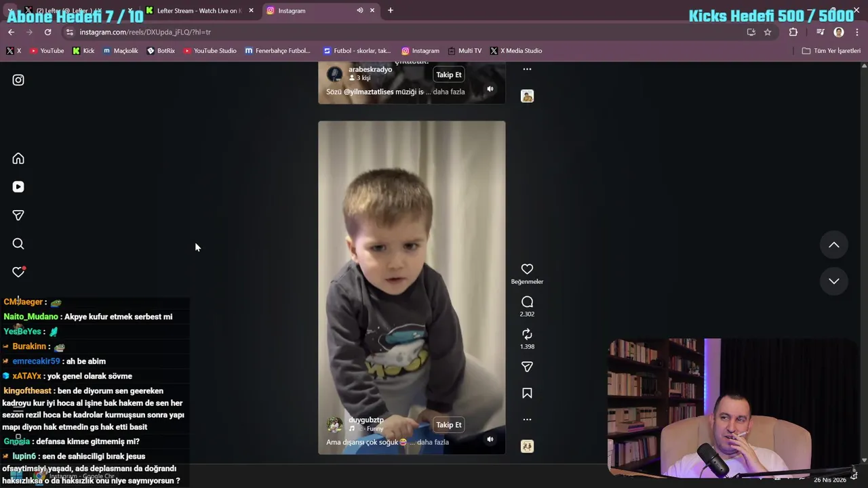Open arabeskradyo profile avatar
Image resolution: width=868 pixels, height=488 pixels.
click(334, 74)
